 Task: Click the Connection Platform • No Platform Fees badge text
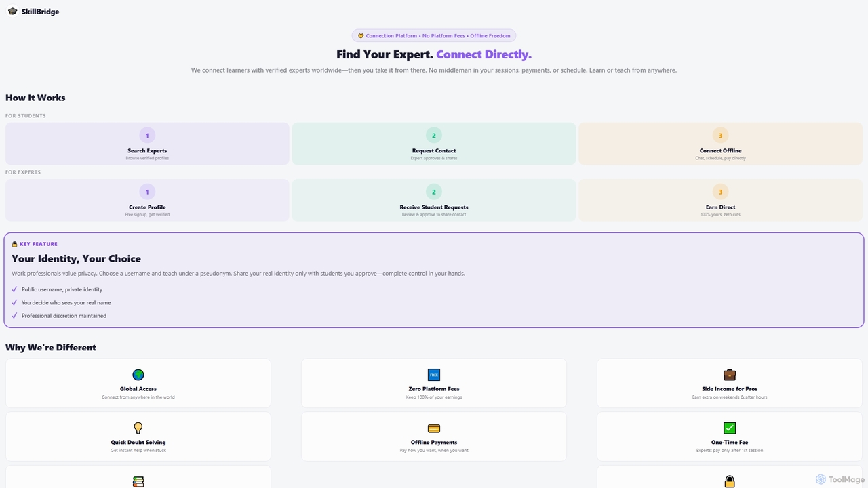438,36
